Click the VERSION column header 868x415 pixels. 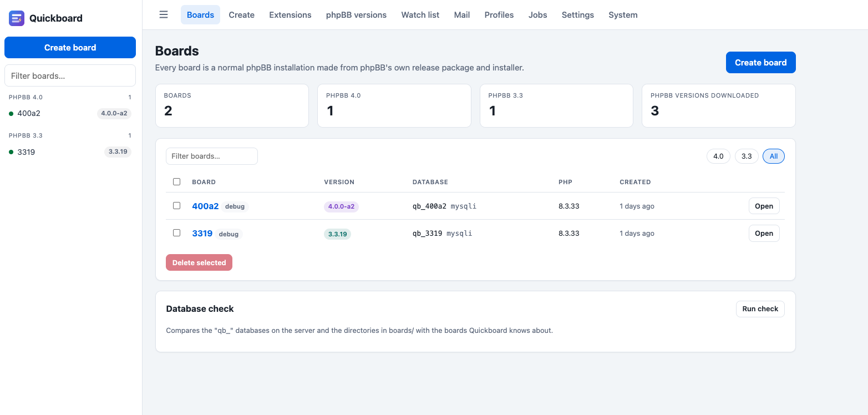[x=339, y=182]
